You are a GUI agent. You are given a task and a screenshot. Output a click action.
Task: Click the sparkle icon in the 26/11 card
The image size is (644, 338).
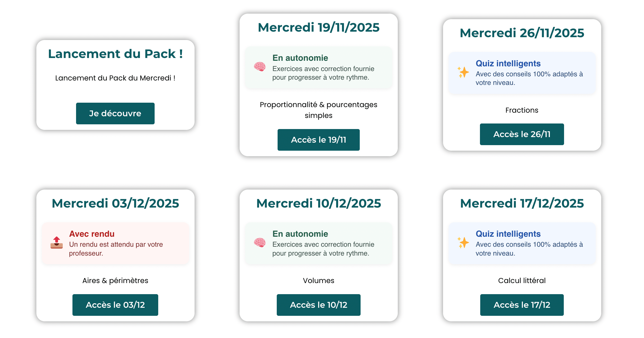tap(463, 72)
